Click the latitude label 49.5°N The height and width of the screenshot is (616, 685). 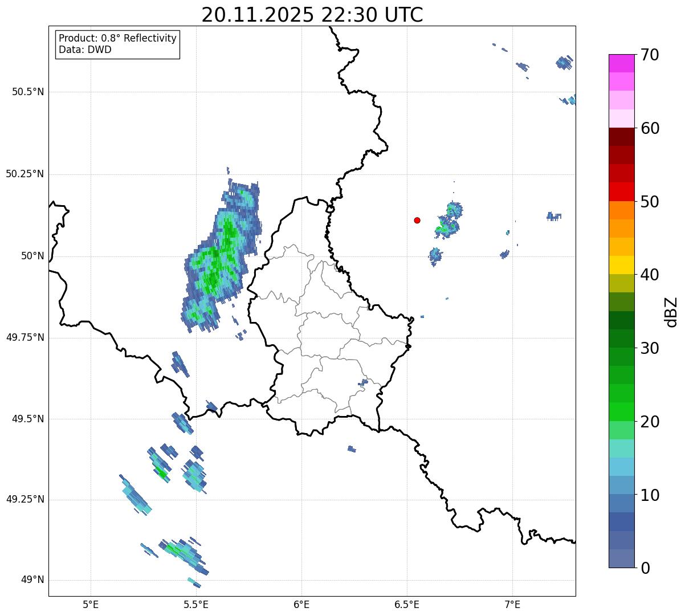(x=28, y=419)
